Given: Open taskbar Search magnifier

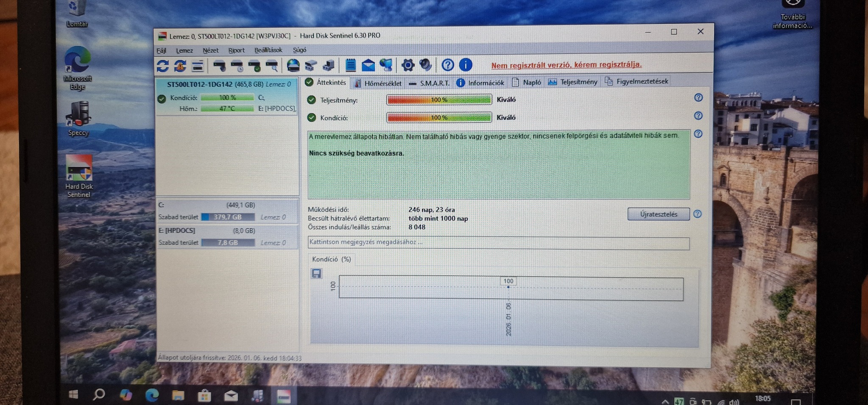Looking at the screenshot, I should [99, 394].
